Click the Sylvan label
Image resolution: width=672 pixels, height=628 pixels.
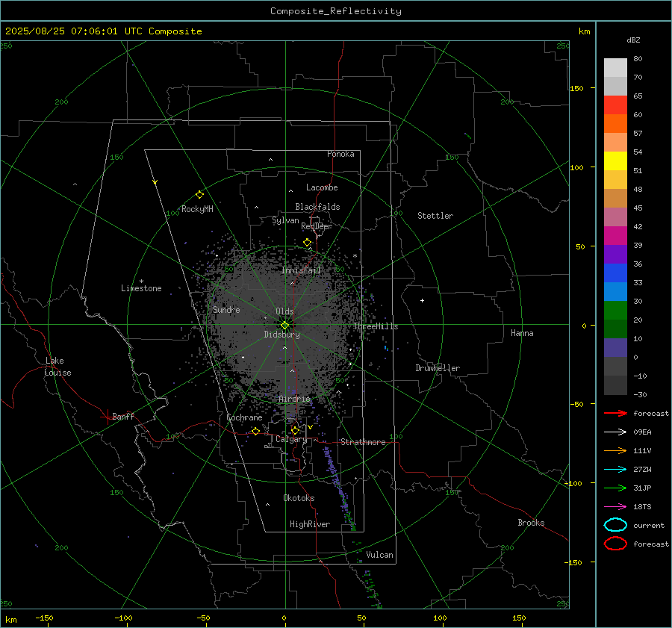[x=285, y=220]
